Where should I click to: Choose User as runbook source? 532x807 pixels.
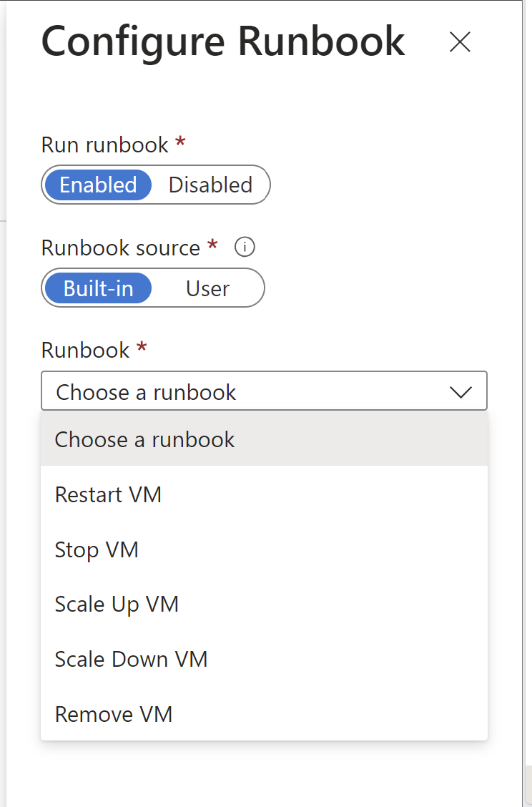tap(207, 288)
